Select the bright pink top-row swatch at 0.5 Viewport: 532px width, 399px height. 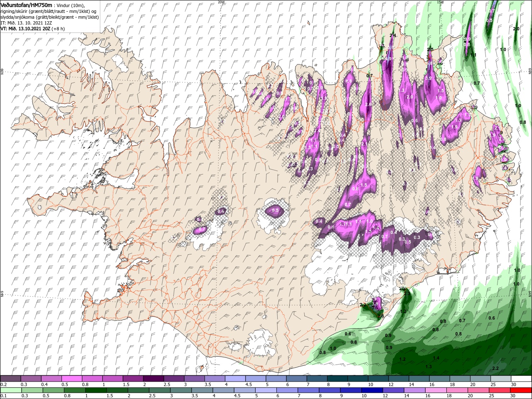pos(71,379)
